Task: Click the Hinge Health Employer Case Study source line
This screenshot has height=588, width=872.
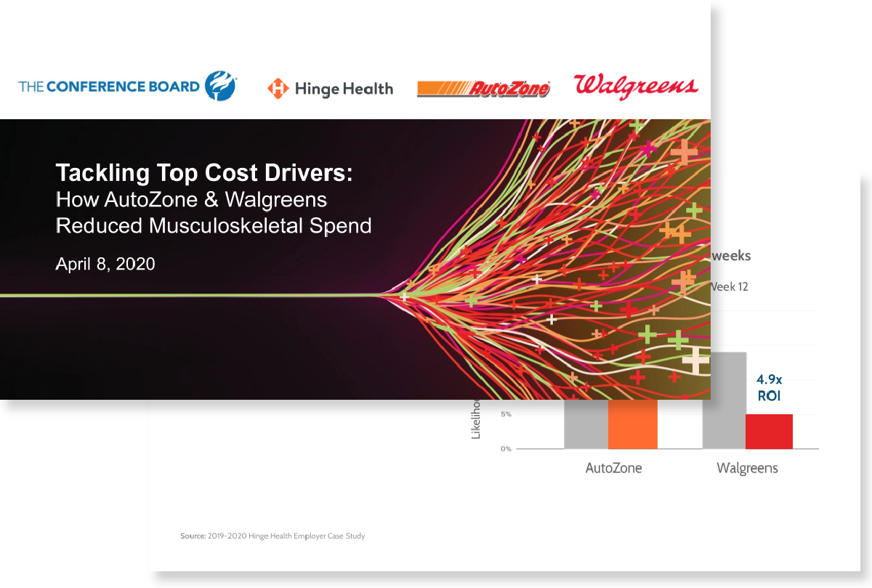Action: pyautogui.click(x=272, y=536)
